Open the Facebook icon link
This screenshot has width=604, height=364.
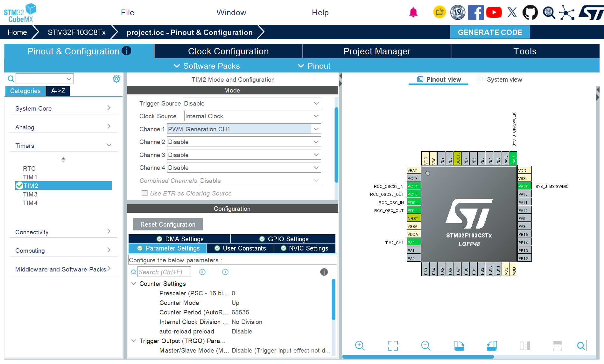476,12
